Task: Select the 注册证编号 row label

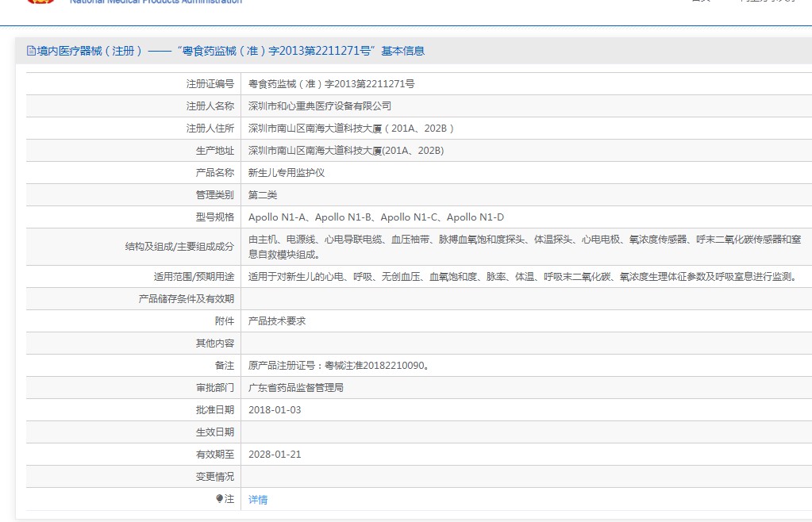Action: point(210,84)
